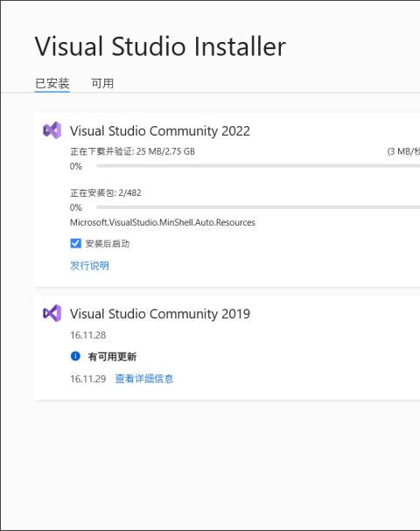
Task: Click the 正在安装包 progress bar
Action: tap(258, 207)
